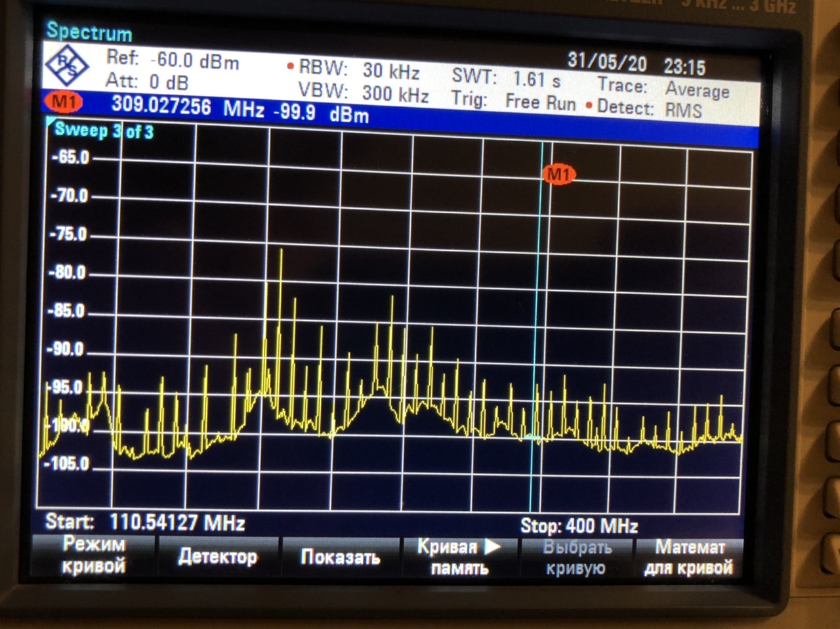The image size is (840, 629).
Task: Click the M1 marker on the trace graph
Action: click(558, 174)
